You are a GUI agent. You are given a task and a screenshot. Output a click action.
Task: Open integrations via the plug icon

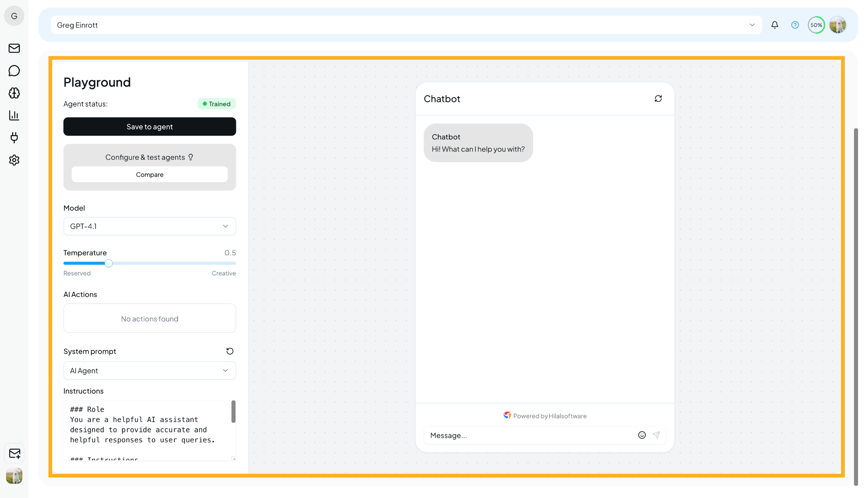14,138
